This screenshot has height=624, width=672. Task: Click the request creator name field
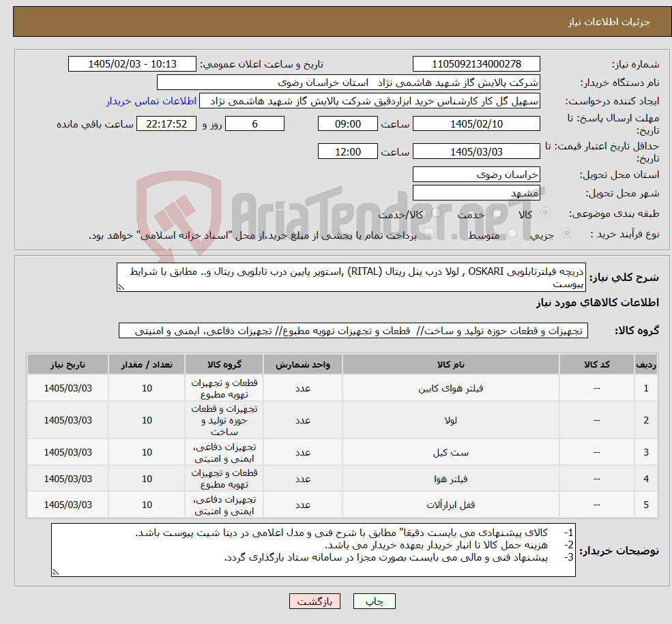pyautogui.click(x=369, y=101)
